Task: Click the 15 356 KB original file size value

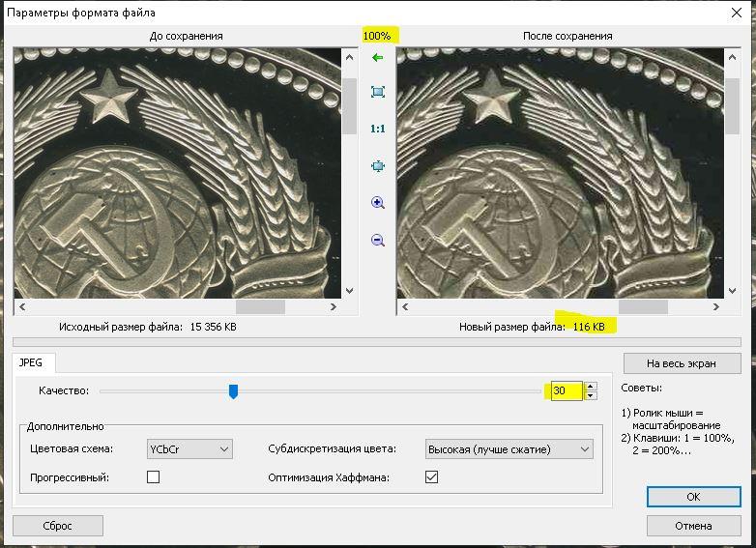Action: click(213, 327)
